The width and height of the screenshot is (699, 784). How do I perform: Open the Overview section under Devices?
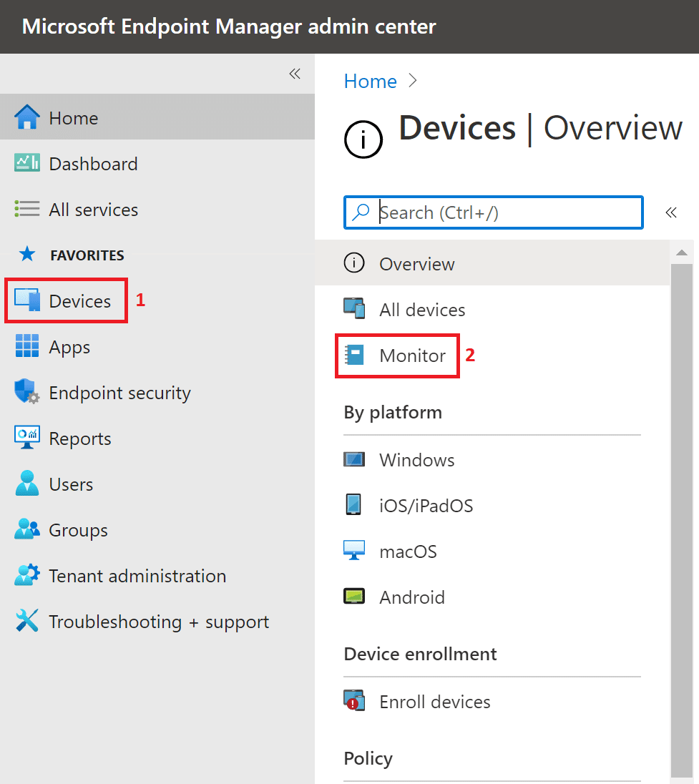tap(416, 264)
